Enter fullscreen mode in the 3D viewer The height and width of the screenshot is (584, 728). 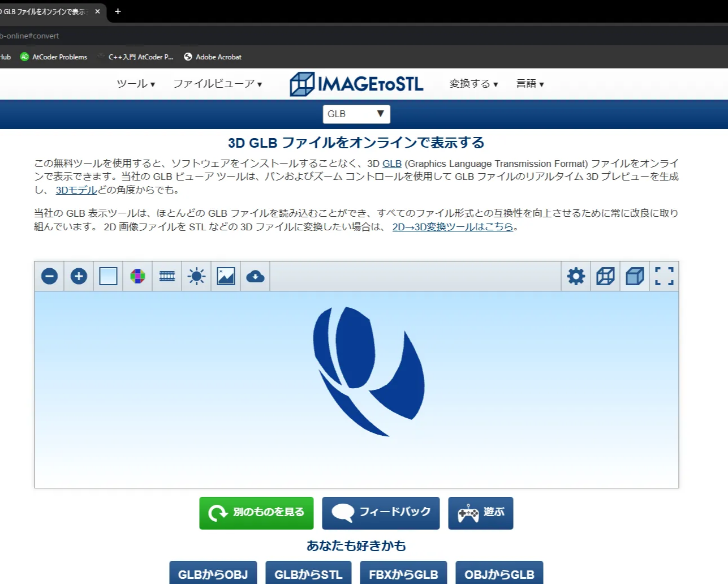663,276
